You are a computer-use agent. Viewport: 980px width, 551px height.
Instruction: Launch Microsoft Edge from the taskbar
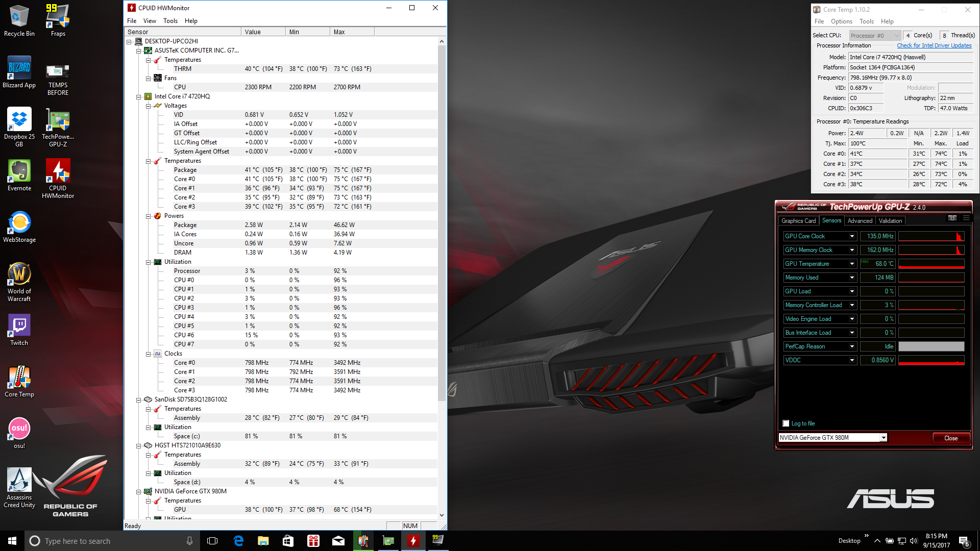click(x=238, y=541)
